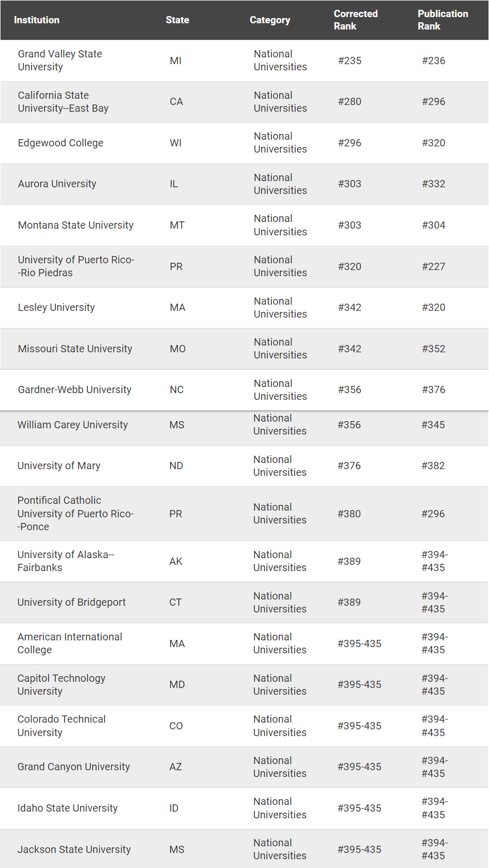Click the William Carey University entry

click(x=72, y=425)
